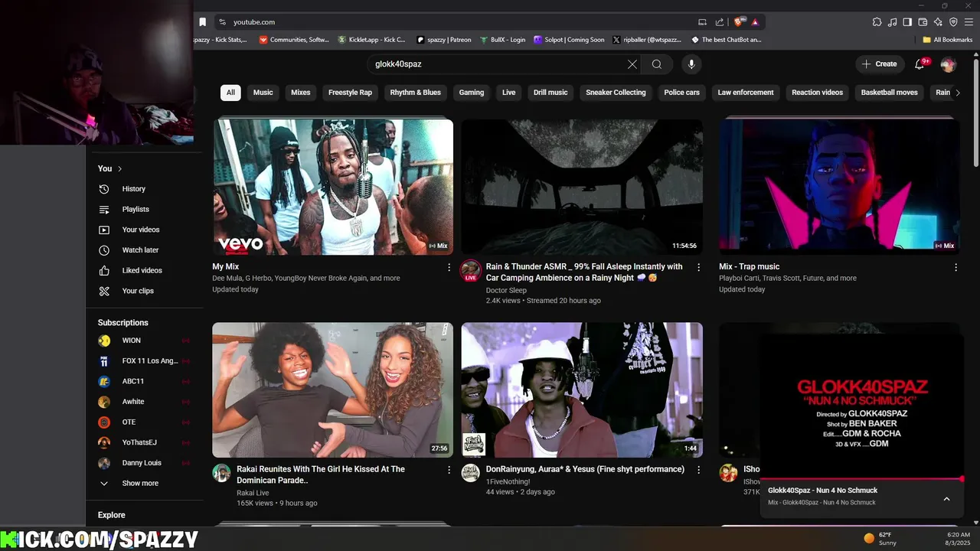This screenshot has width=980, height=551.
Task: Open the media control music note icon
Action: pos(892,22)
